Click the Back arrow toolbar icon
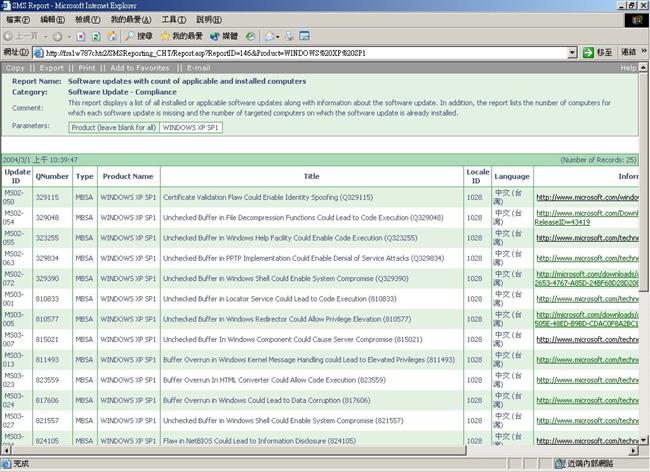The image size is (650, 472). [8, 36]
